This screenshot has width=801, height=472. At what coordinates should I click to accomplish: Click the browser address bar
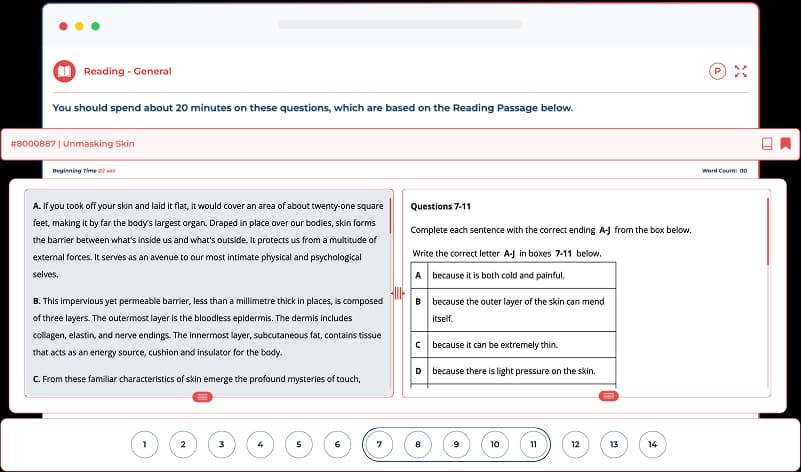pyautogui.click(x=400, y=24)
